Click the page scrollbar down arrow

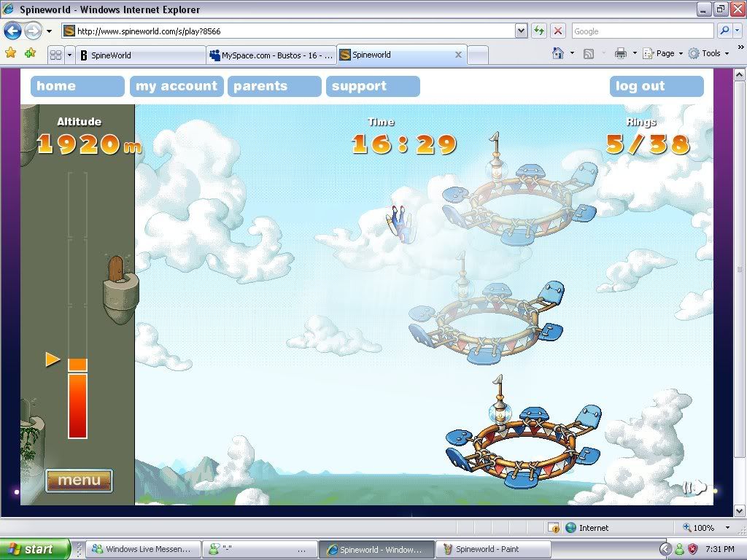coord(739,510)
